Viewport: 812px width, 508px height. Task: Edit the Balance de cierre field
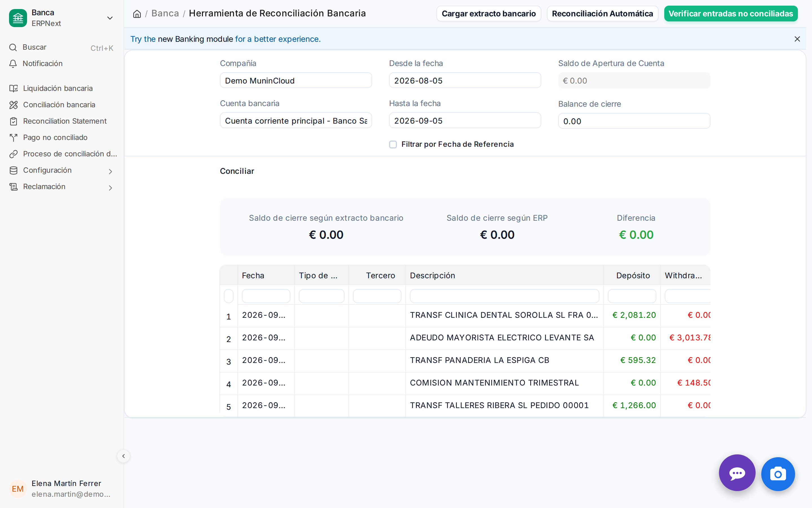[x=634, y=121]
